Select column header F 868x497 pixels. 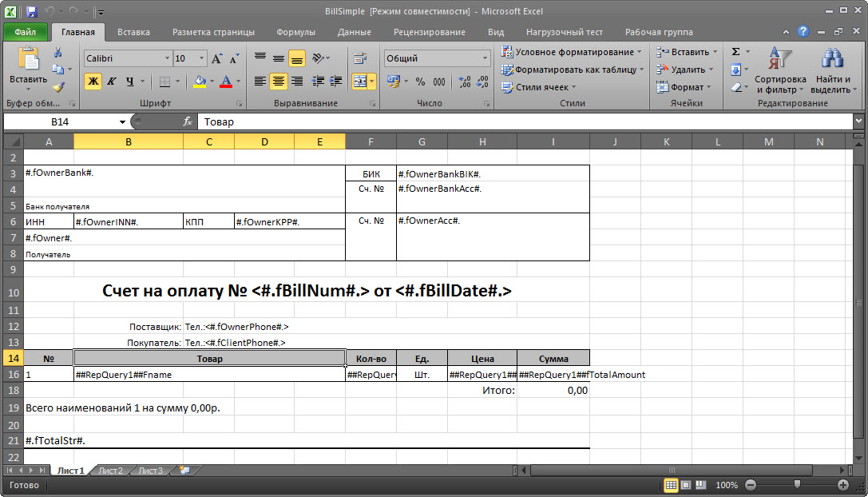pos(371,142)
